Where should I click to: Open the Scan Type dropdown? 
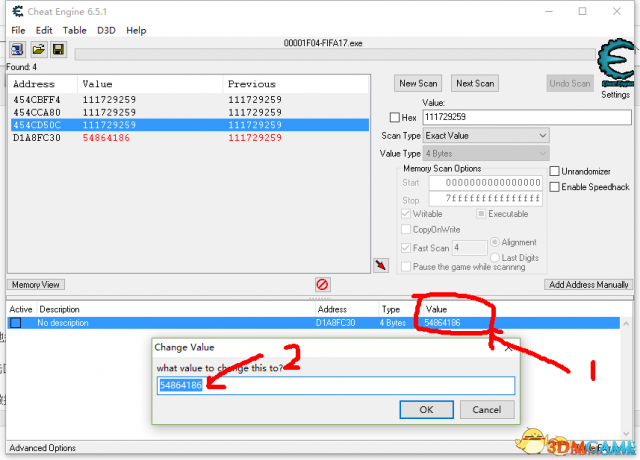486,136
